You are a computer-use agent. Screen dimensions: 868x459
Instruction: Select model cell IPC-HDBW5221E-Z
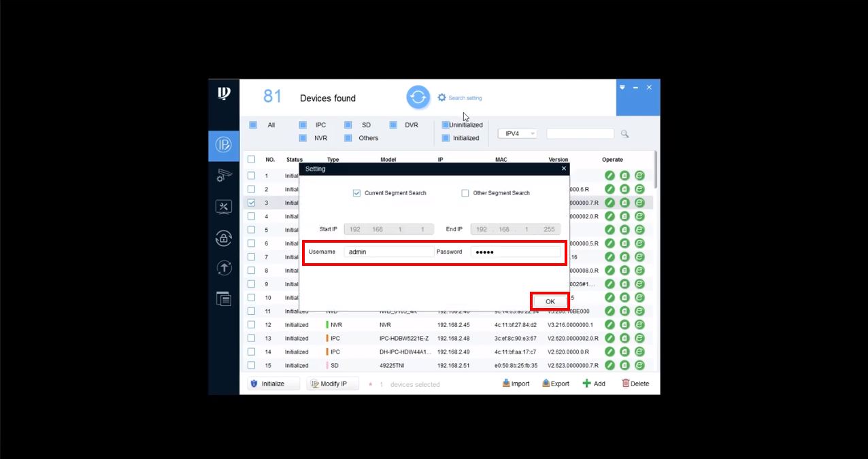(x=404, y=338)
